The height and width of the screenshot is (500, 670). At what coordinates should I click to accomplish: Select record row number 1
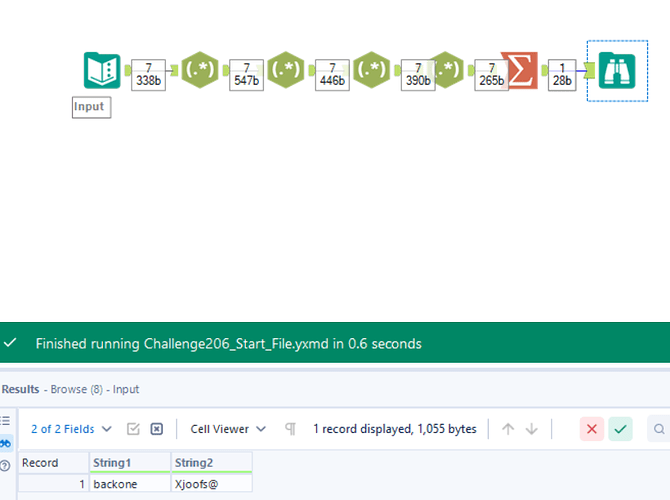[x=53, y=484]
